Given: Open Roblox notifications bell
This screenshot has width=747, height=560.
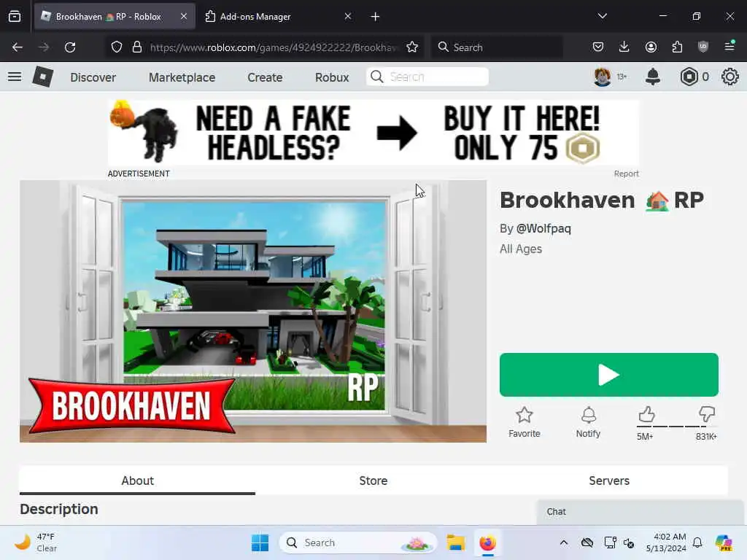Looking at the screenshot, I should pyautogui.click(x=653, y=77).
